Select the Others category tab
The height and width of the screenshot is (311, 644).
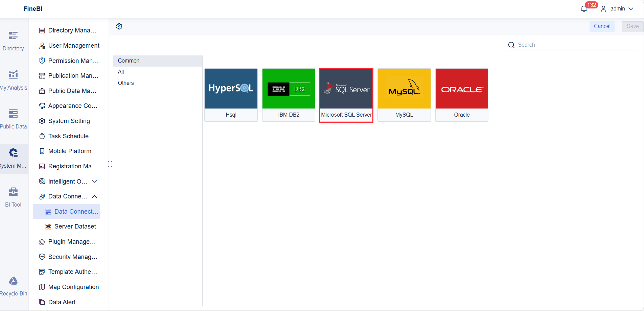coord(158,83)
